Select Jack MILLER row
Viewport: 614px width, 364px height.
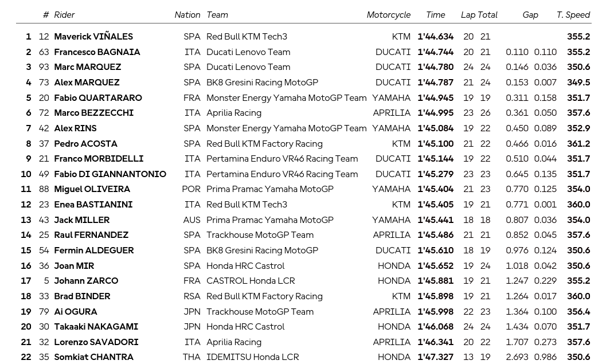coord(303,220)
